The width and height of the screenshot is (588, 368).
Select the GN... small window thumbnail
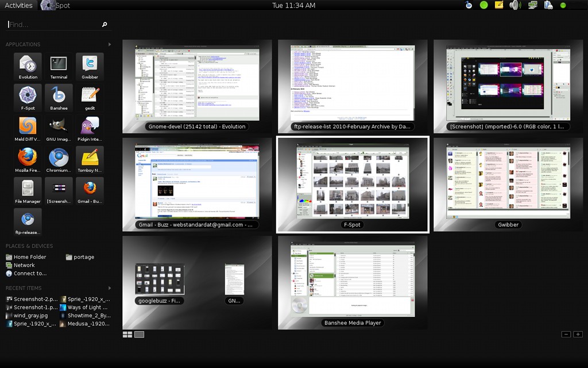(234, 280)
